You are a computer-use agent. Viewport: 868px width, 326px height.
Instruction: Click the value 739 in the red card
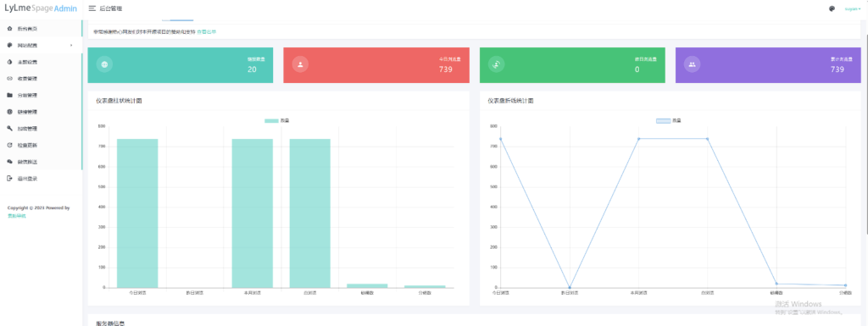[446, 69]
